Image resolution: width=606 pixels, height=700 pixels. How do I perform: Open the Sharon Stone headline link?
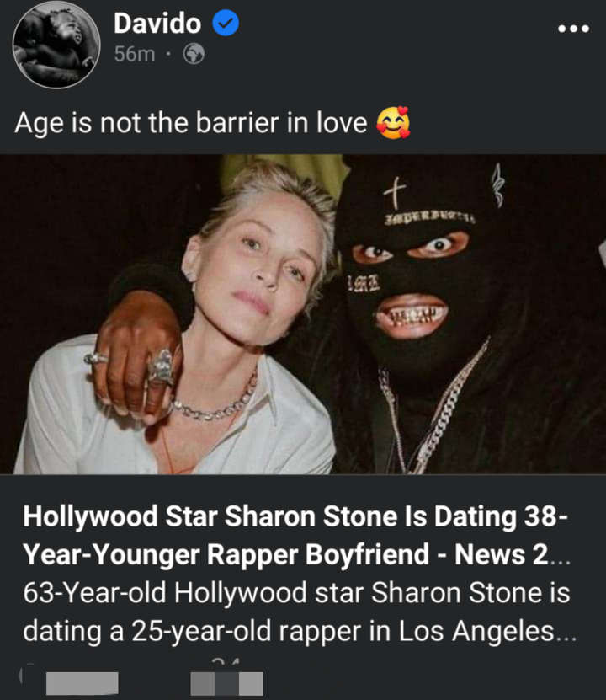296,535
